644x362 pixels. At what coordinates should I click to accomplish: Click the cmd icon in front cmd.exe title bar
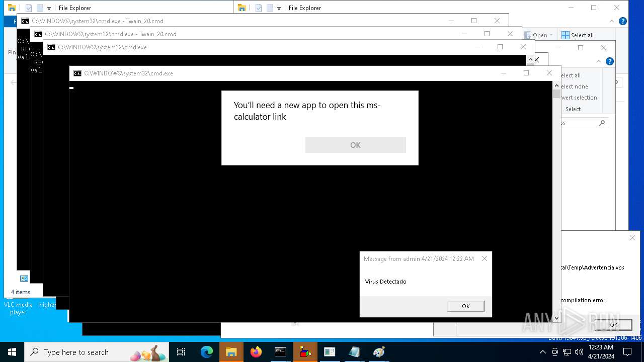[77, 73]
